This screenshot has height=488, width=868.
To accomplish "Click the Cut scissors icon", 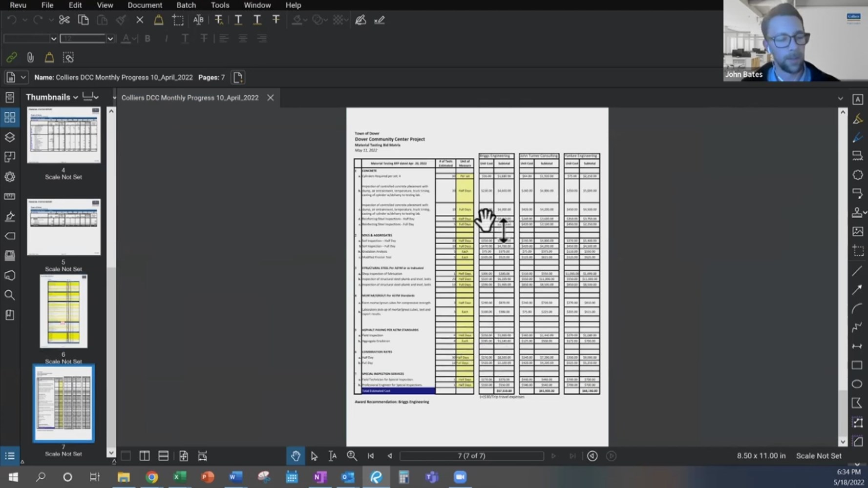I will [x=64, y=20].
